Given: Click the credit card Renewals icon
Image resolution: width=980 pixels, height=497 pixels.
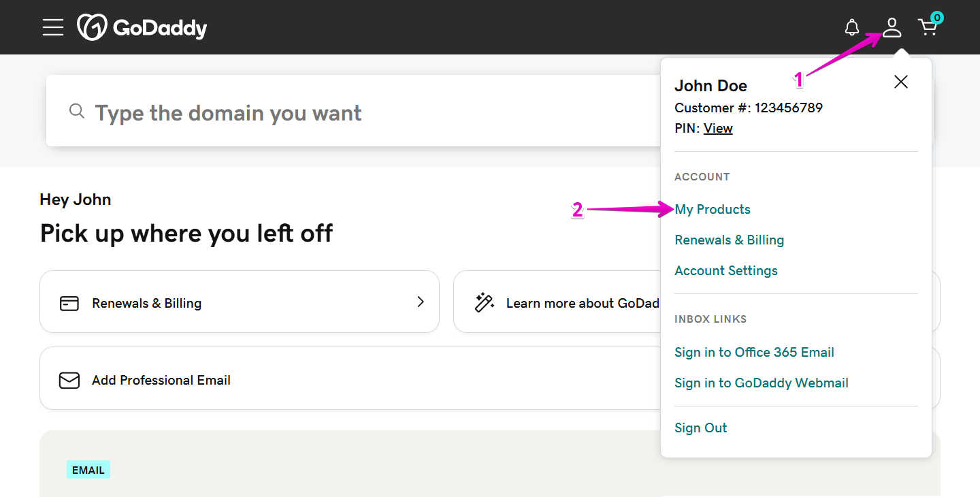Looking at the screenshot, I should (x=69, y=303).
